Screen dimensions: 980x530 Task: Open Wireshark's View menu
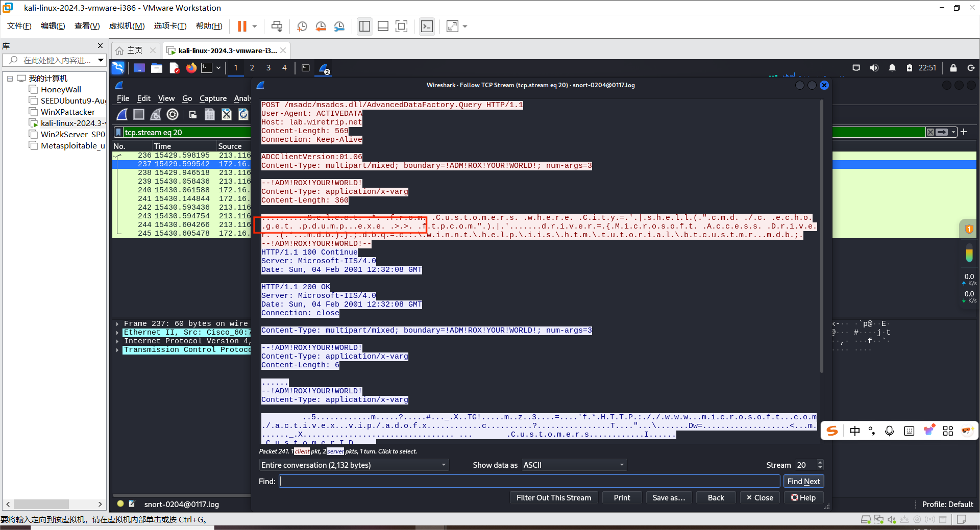(166, 98)
